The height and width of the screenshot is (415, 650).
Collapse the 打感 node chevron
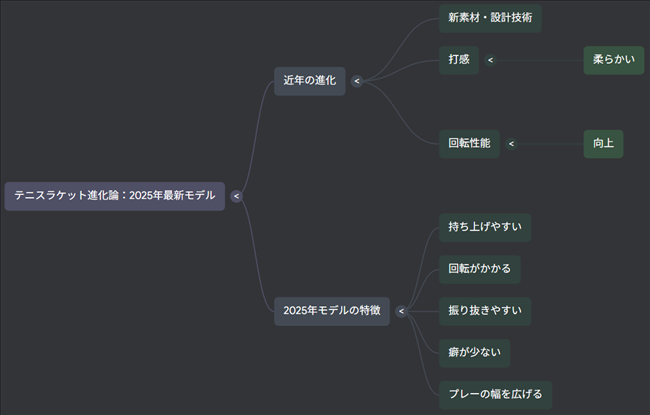tap(490, 60)
